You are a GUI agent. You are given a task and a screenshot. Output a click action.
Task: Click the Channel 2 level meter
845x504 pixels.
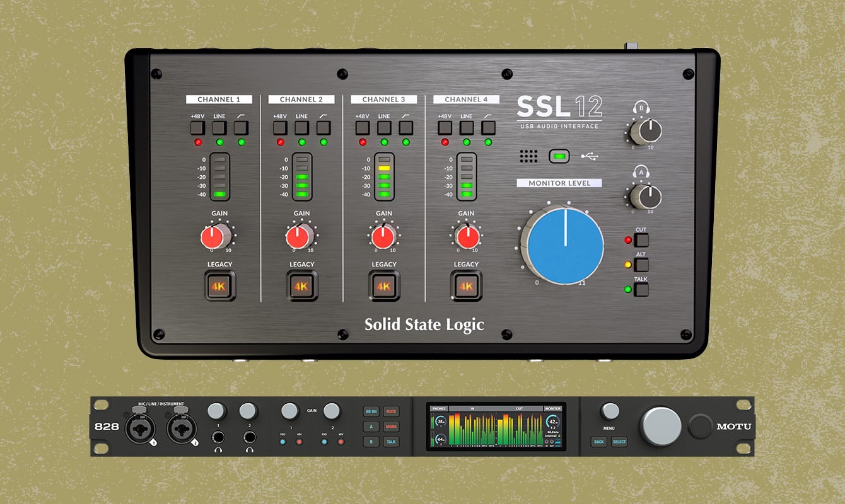click(x=302, y=177)
